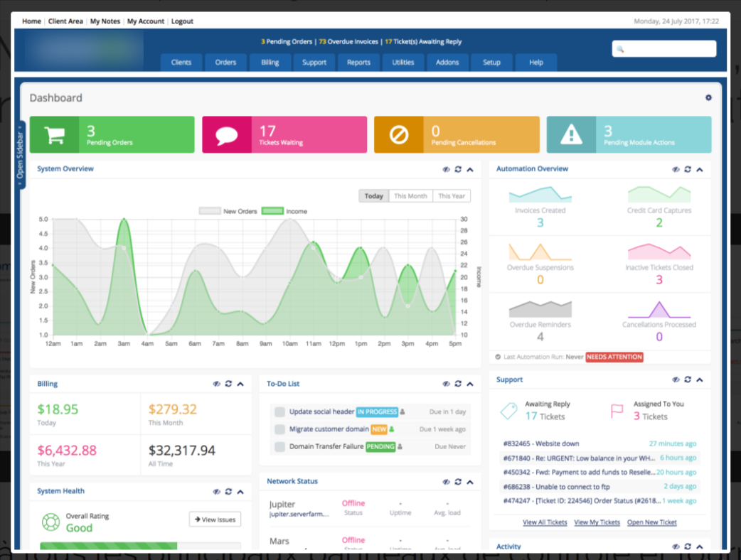Refresh the Support panel
Image resolution: width=741 pixels, height=560 pixels.
pos(688,379)
